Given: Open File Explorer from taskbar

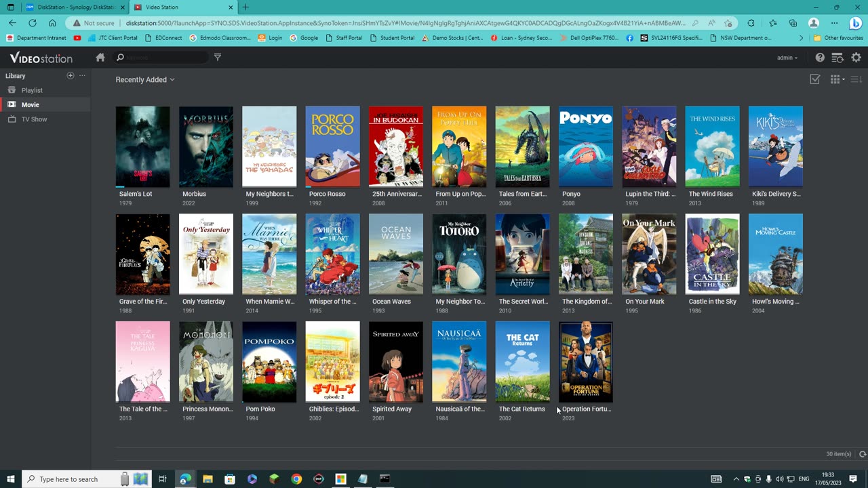Looking at the screenshot, I should 208,479.
